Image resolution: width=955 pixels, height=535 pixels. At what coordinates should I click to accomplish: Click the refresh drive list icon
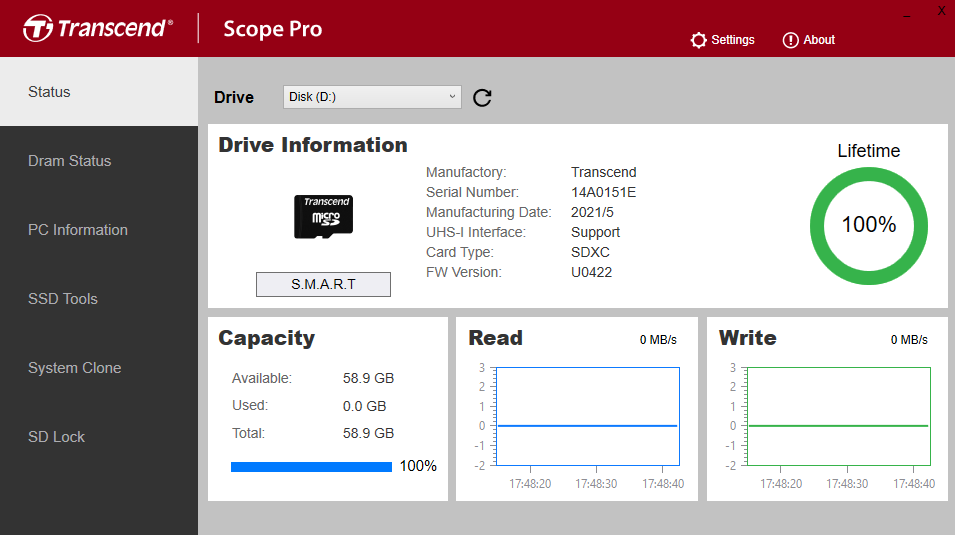(x=482, y=97)
